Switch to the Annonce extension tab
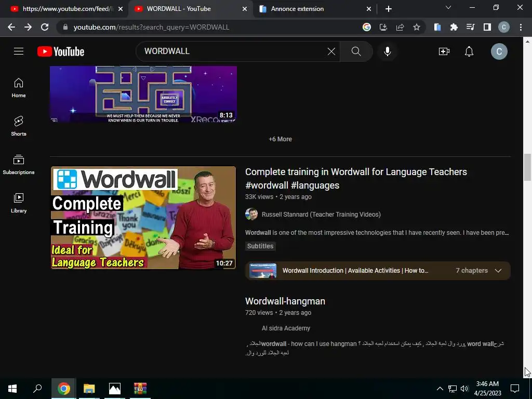 tap(314, 9)
